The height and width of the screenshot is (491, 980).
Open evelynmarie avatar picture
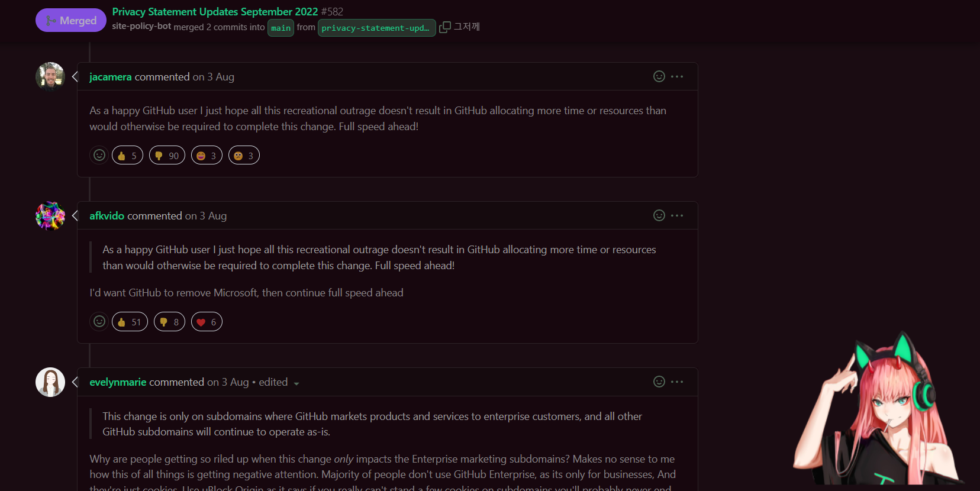click(50, 382)
